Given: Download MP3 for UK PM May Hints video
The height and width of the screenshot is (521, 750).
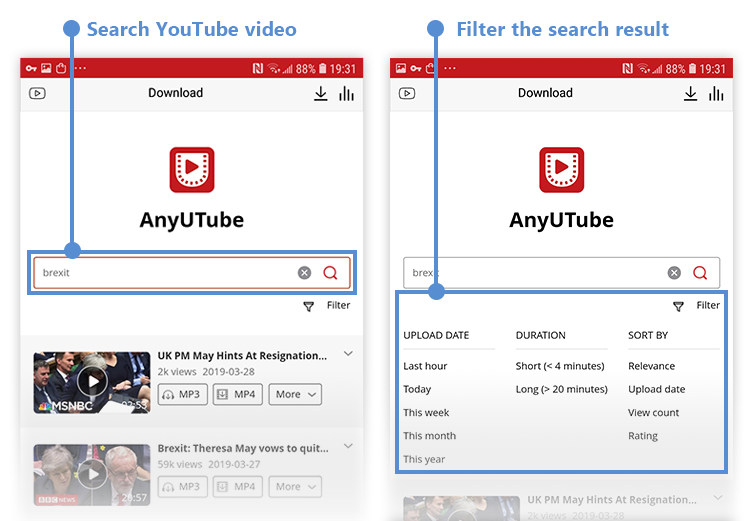Looking at the screenshot, I should point(183,394).
